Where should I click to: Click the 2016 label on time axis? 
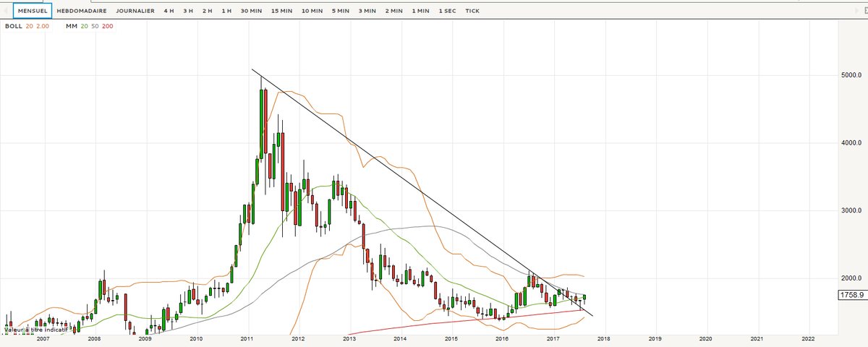[x=502, y=338]
